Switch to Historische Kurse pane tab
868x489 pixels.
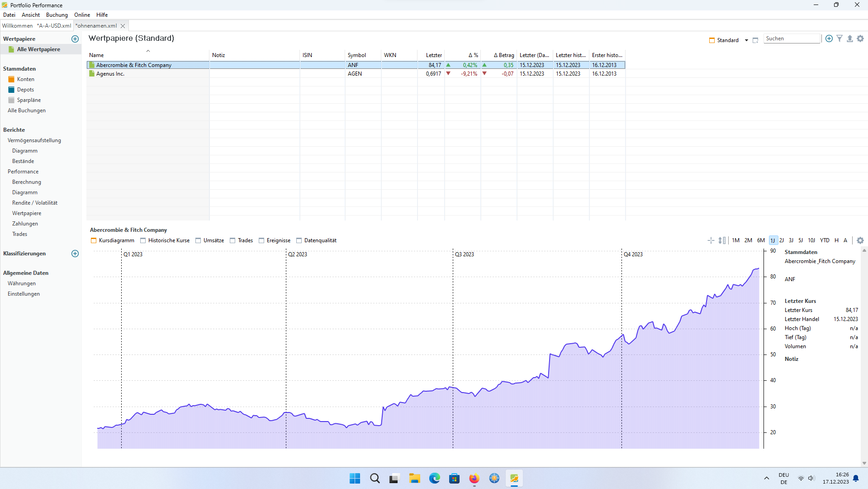point(165,240)
